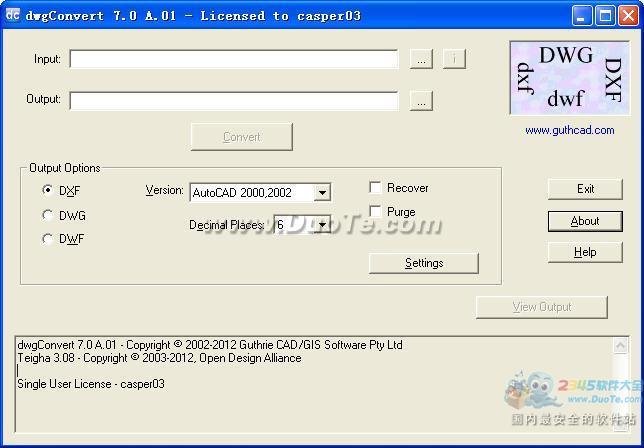The image size is (644, 448).
Task: Click the View Output button
Action: pyautogui.click(x=542, y=307)
